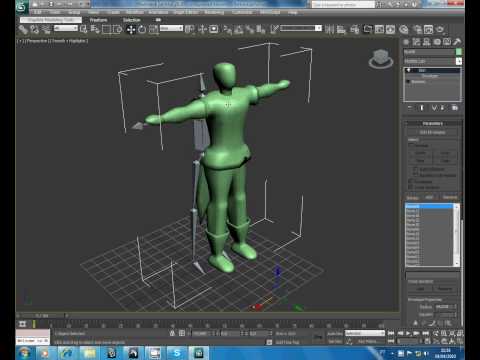The height and width of the screenshot is (360, 480).
Task: Click the Edit Envelopes button
Action: (x=432, y=132)
